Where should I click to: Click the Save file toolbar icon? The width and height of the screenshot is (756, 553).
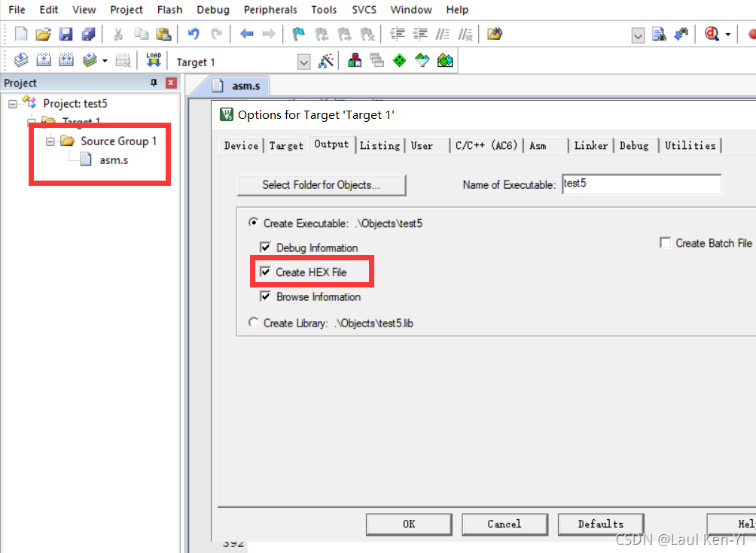click(66, 34)
